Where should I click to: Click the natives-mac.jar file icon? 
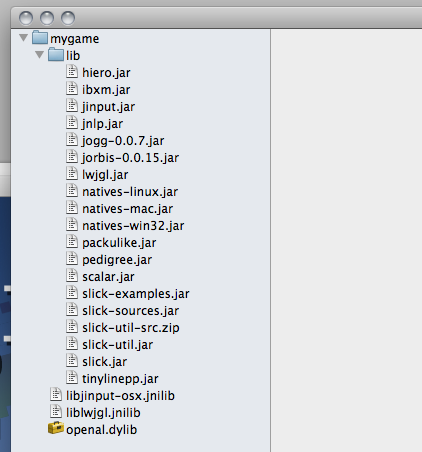pos(72,208)
